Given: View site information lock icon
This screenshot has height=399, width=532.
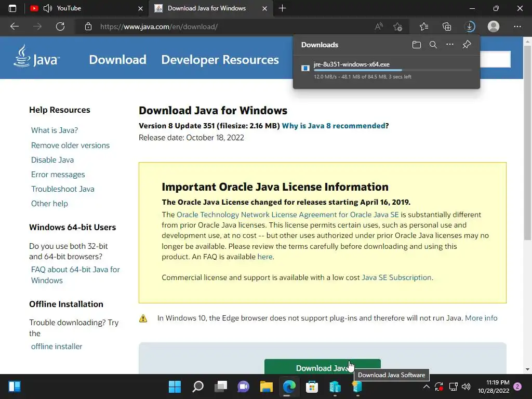Looking at the screenshot, I should point(88,26).
